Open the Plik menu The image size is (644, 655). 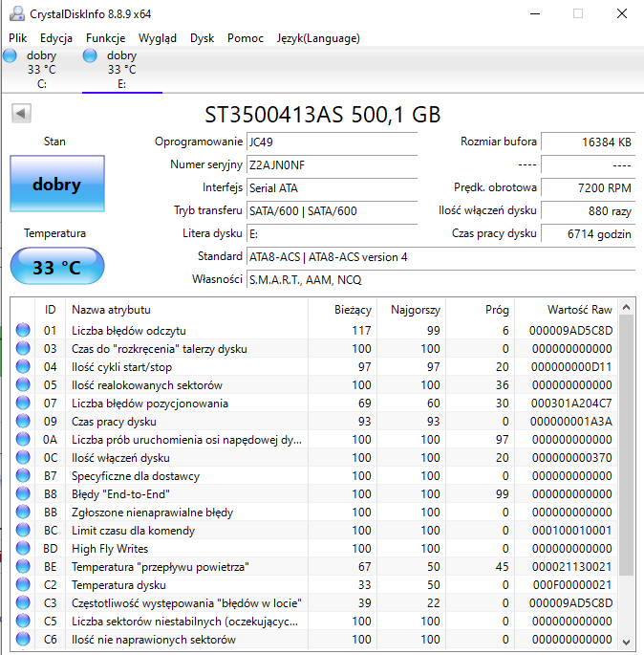coord(17,38)
